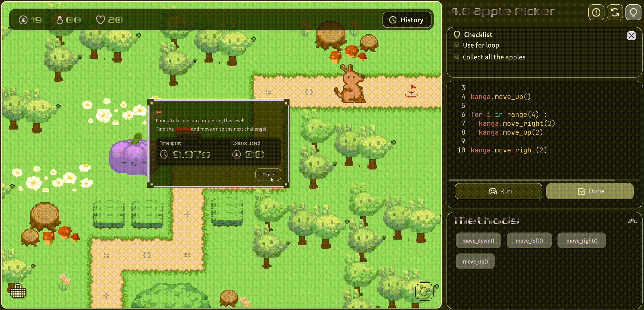Click the coin counter icon showing 19
Screen dimensions: 644x310
click(x=23, y=20)
